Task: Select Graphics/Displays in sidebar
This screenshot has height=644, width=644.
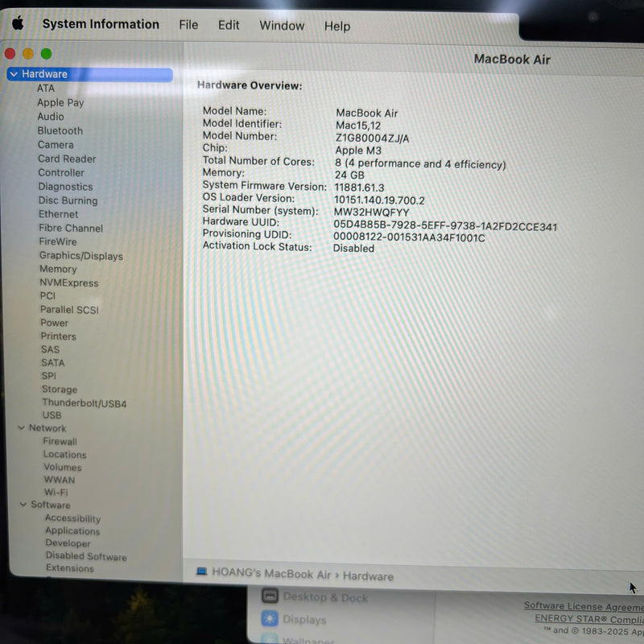Action: (80, 256)
